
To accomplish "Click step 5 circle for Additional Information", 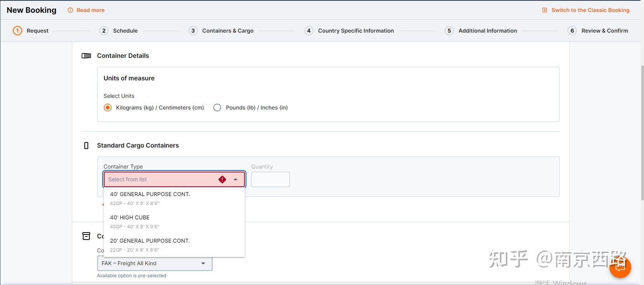I will (449, 31).
